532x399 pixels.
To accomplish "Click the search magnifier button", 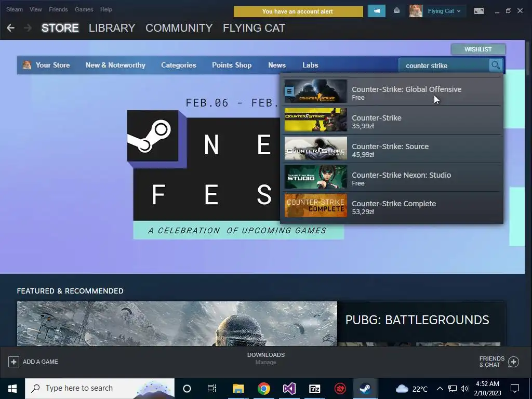I will (496, 65).
